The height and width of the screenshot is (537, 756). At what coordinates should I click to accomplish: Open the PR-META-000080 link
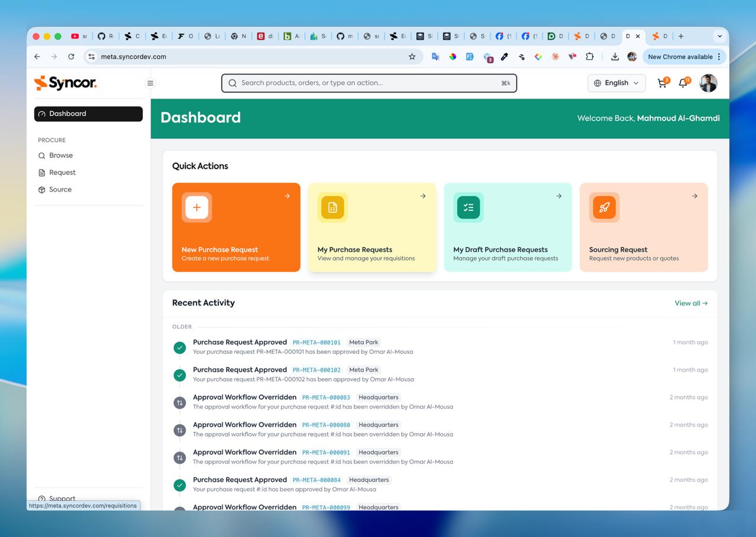click(326, 425)
